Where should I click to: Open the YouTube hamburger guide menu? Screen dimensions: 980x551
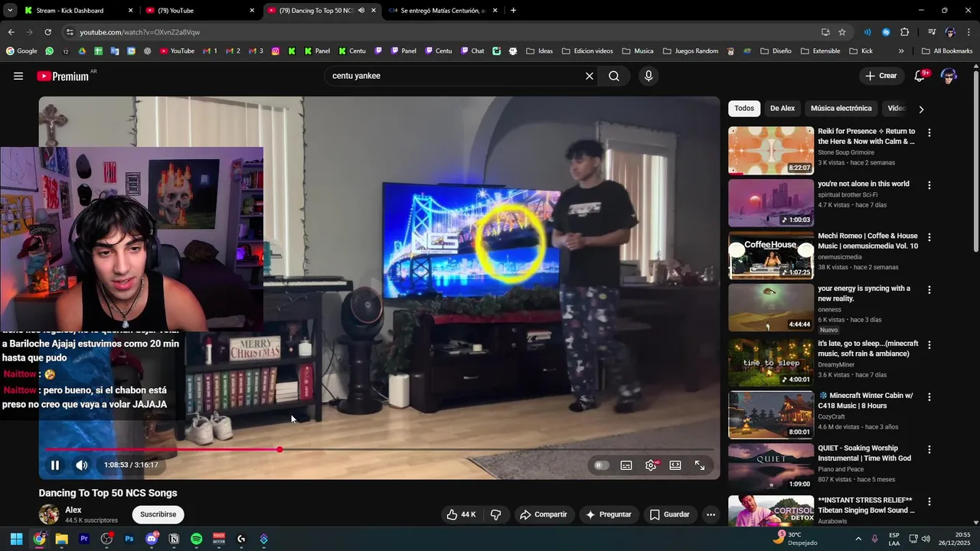pyautogui.click(x=18, y=76)
